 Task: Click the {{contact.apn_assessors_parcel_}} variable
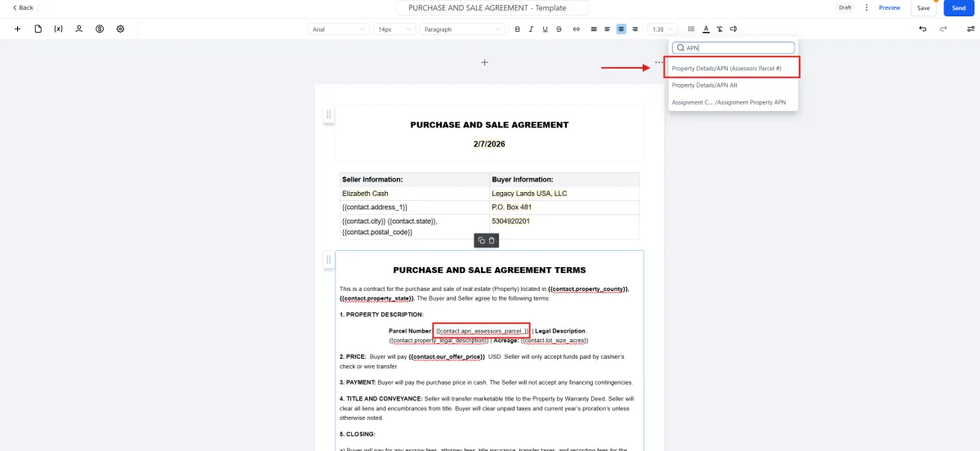point(483,331)
